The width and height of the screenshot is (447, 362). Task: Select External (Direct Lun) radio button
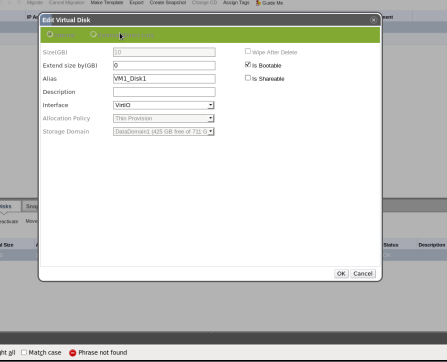[x=93, y=34]
